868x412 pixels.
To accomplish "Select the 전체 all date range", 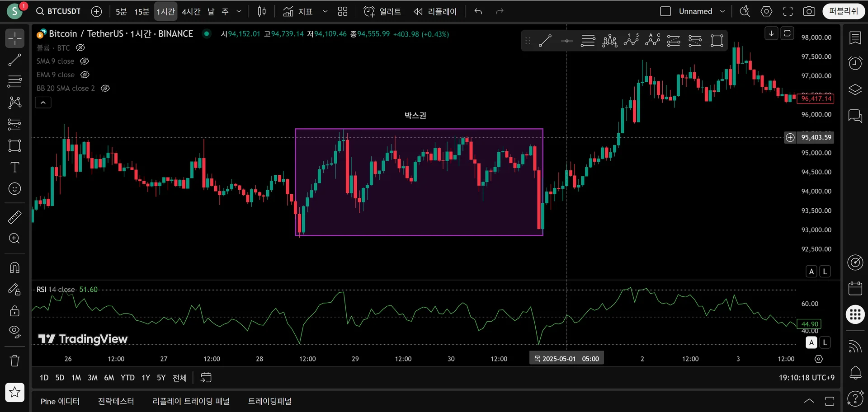I will [179, 378].
